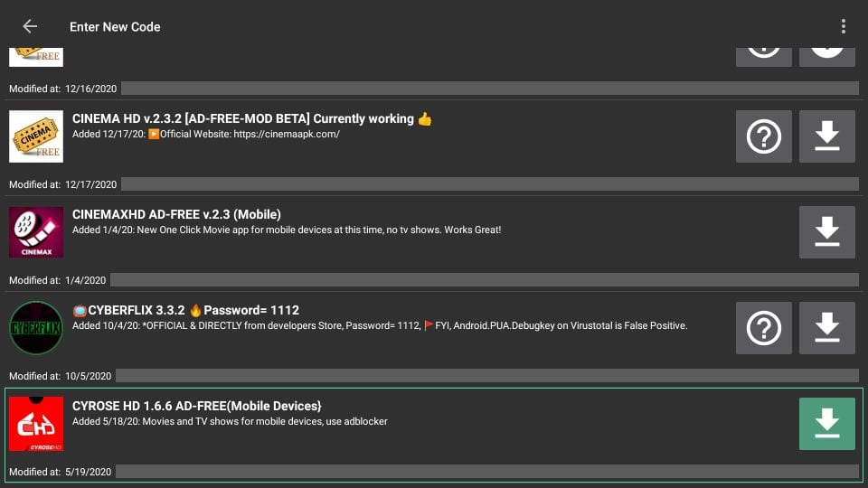
Task: Select the CINEMAXHD AD-FREE v.2.3 title
Action: pos(176,214)
